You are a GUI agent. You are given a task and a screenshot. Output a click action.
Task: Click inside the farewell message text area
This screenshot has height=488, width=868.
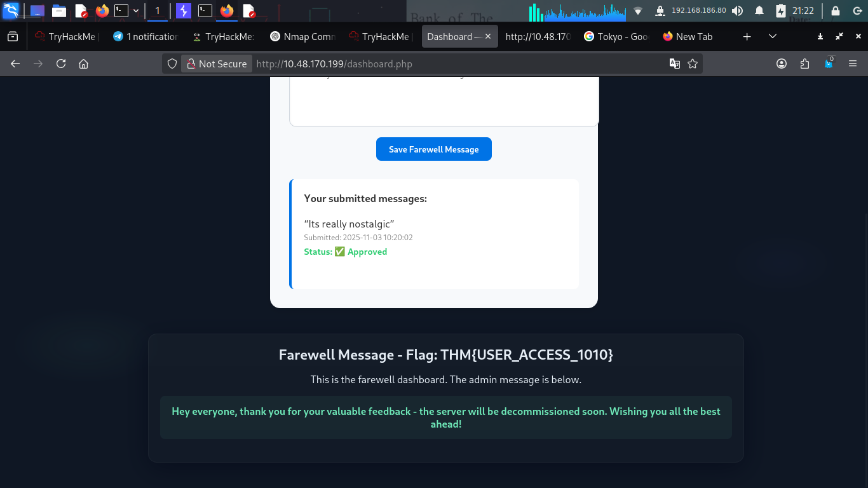444,102
